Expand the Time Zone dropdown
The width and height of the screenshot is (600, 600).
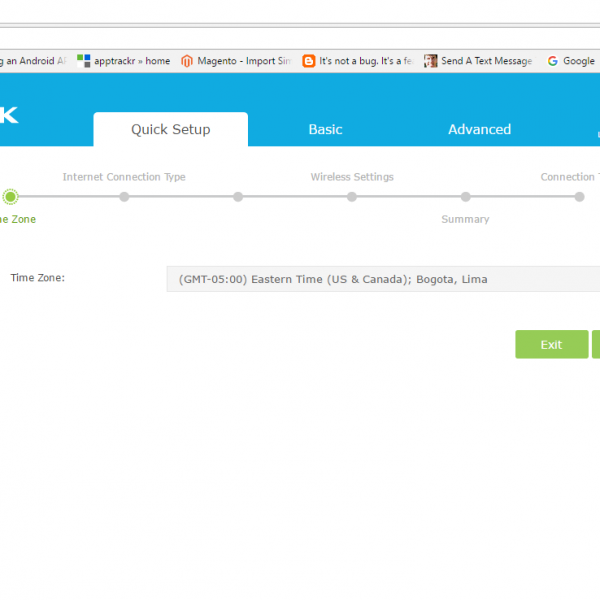click(x=382, y=279)
